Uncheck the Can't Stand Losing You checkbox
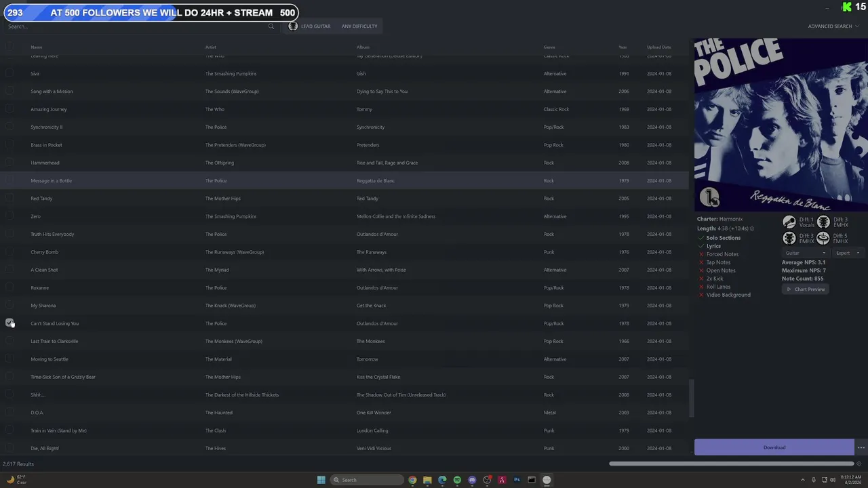This screenshot has width=868, height=488. coord(9,323)
